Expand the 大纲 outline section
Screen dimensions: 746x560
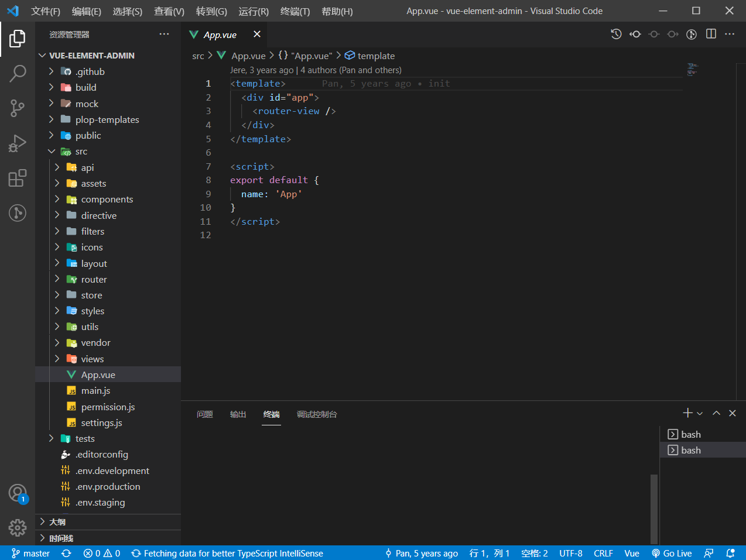[x=108, y=522]
